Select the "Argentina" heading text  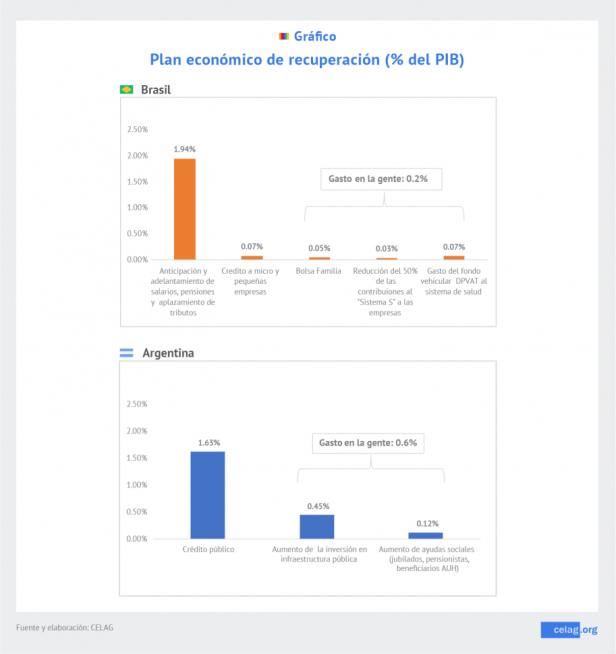tap(168, 353)
